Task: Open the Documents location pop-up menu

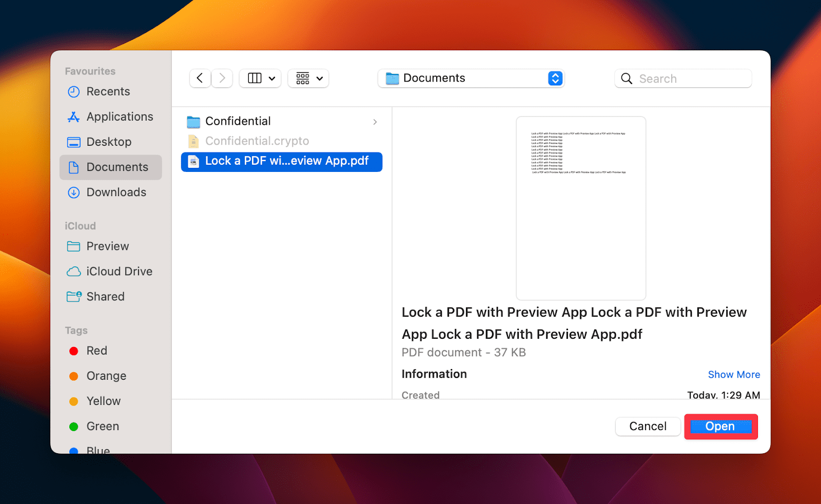Action: coord(471,78)
